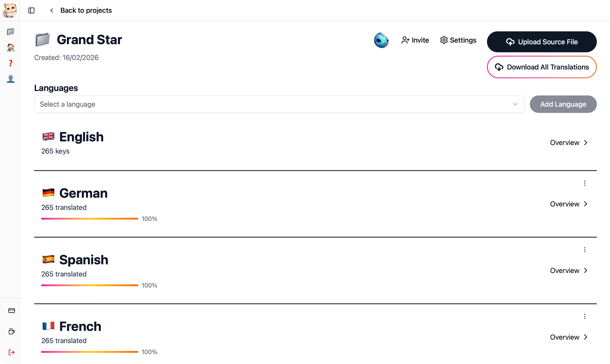Open the three-dot menu for French
The height and width of the screenshot is (364, 610).
click(x=585, y=316)
